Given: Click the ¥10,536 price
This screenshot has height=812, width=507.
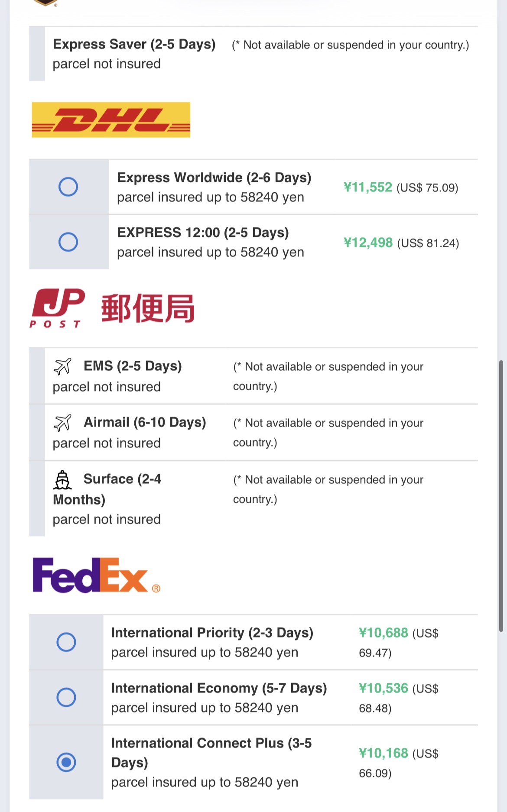Looking at the screenshot, I should point(383,688).
